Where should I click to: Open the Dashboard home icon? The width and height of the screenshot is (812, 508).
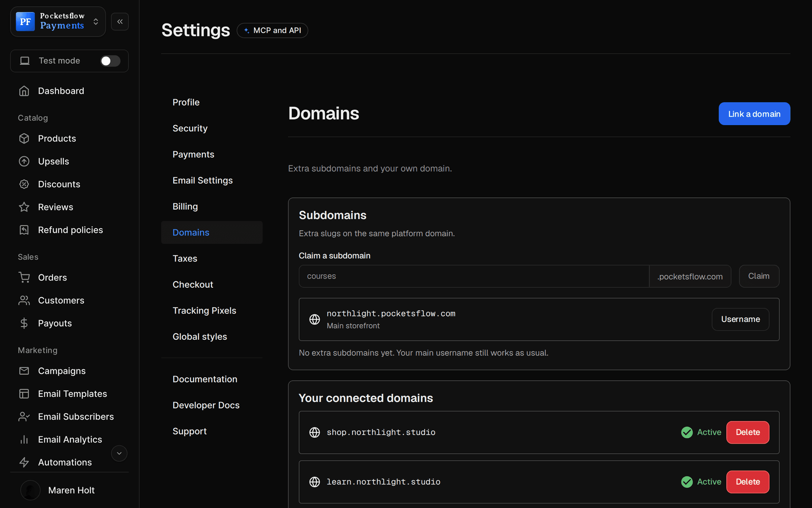(24, 91)
